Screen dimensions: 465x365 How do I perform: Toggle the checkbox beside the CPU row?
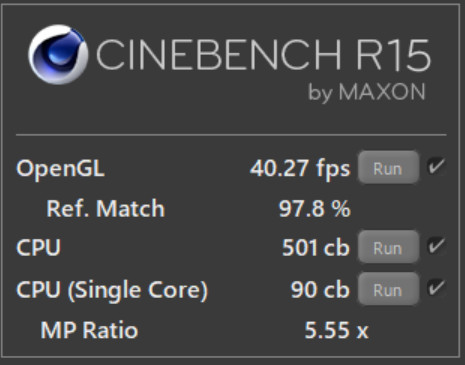[x=436, y=246]
